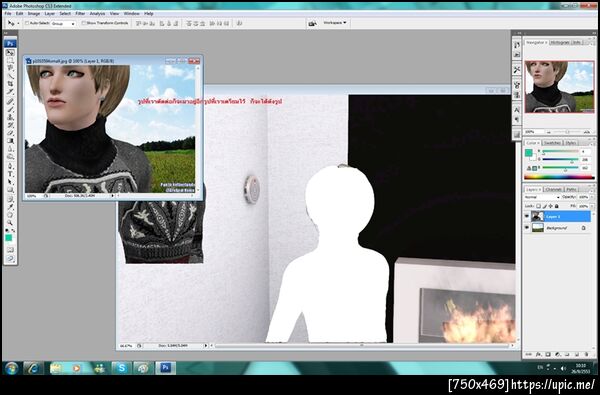Switch to the Swatches tab
This screenshot has height=395, width=600.
pyautogui.click(x=552, y=143)
